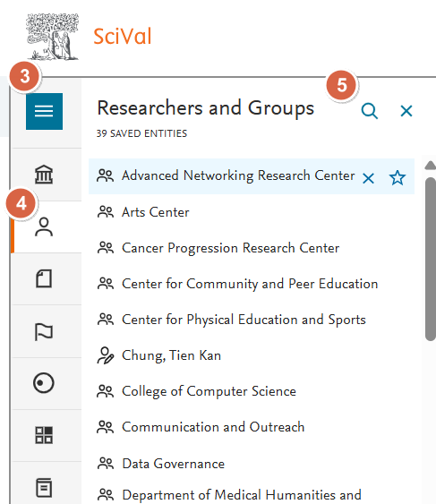The height and width of the screenshot is (504, 436).
Task: Select the Researchers person sidebar icon
Action: click(44, 226)
